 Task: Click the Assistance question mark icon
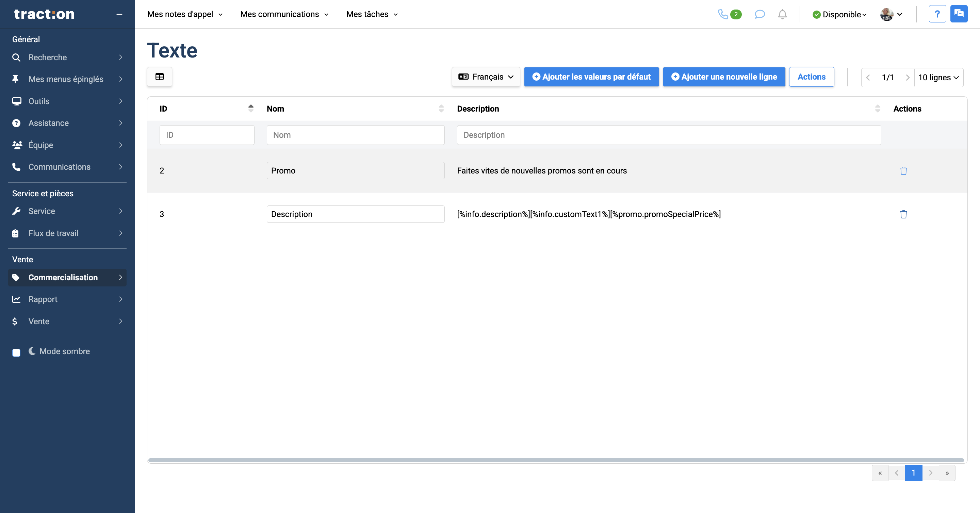16,123
